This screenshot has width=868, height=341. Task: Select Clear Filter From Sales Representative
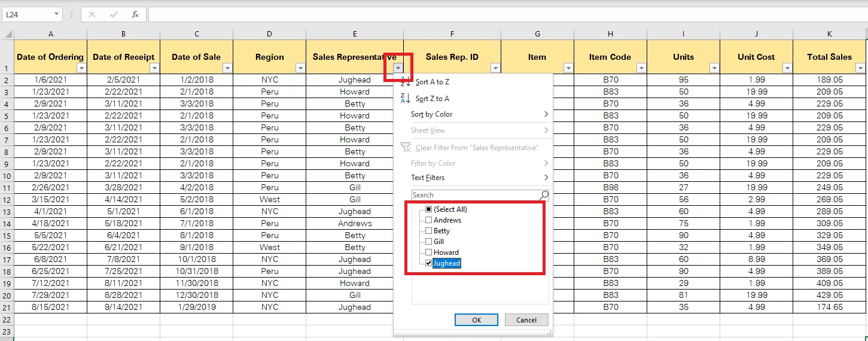(x=473, y=148)
